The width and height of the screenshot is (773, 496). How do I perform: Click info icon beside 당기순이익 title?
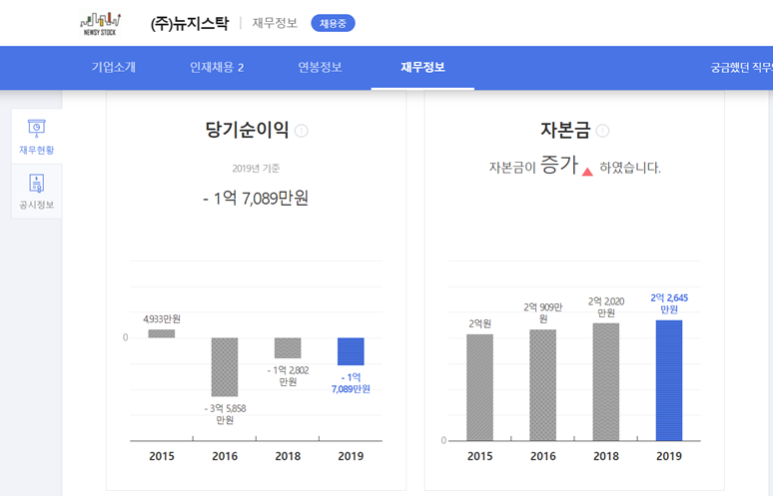(302, 131)
